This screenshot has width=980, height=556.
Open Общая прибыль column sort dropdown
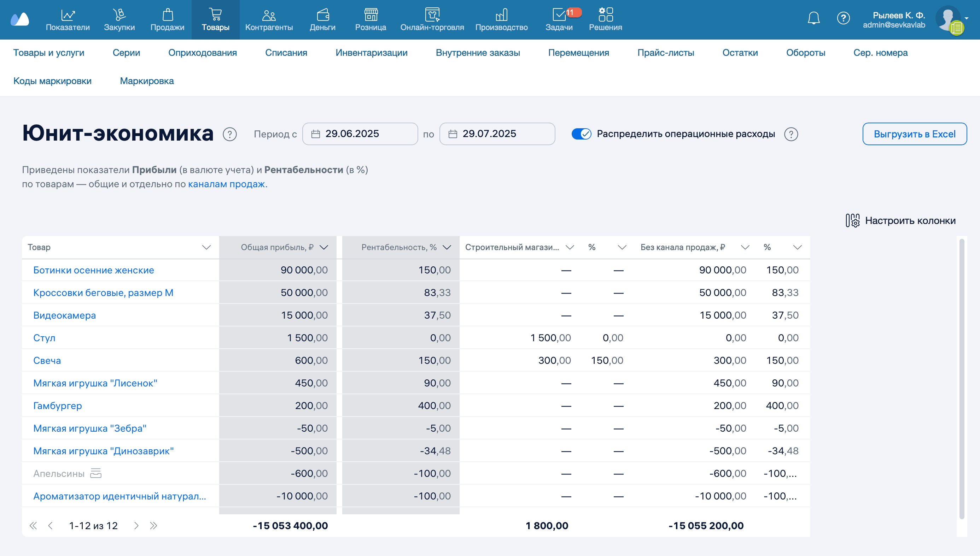point(324,248)
